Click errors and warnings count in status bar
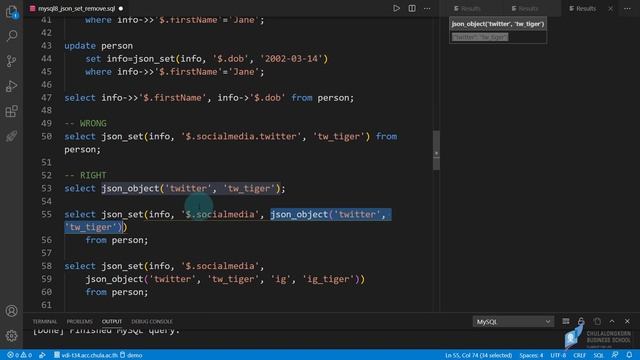 coord(19,355)
